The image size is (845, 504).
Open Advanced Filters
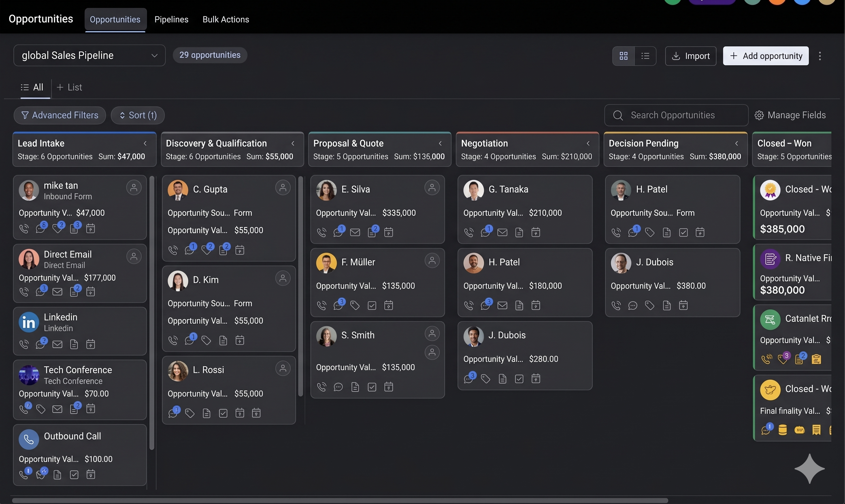click(60, 116)
